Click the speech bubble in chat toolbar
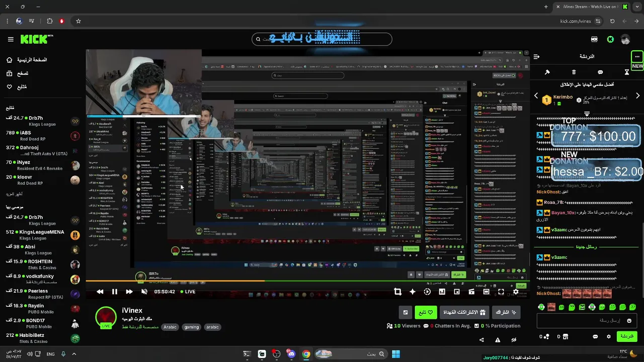 point(600,72)
